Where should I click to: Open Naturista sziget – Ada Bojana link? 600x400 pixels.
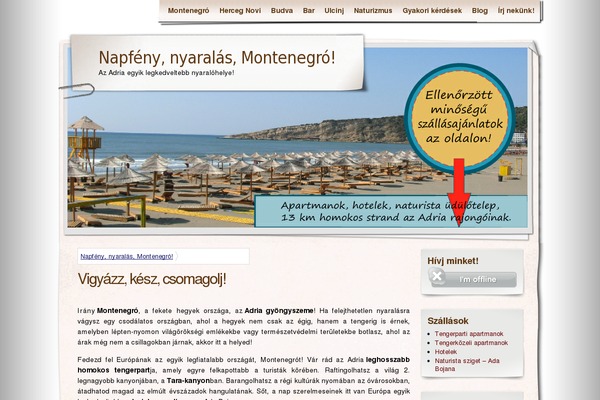coord(467,365)
